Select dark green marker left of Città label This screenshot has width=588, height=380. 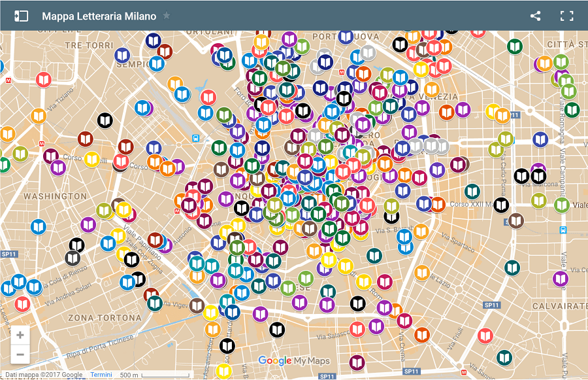tap(515, 46)
